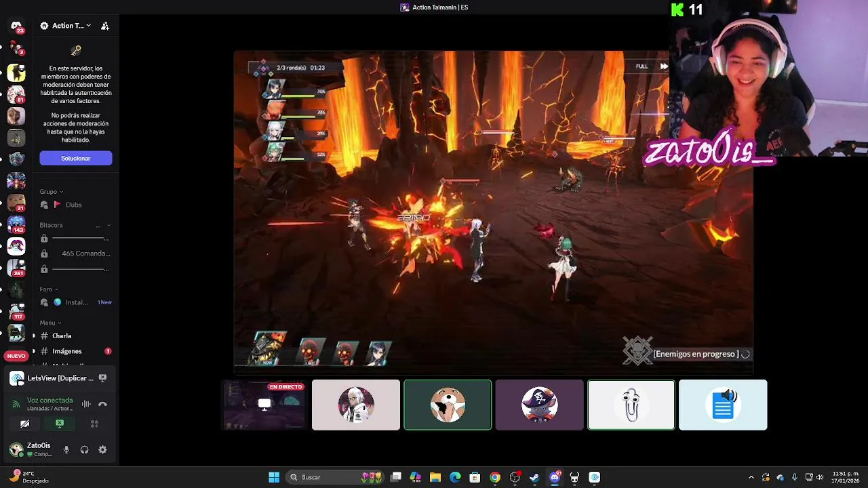
Task: Stop the LetsView screen share stream
Action: point(102,378)
